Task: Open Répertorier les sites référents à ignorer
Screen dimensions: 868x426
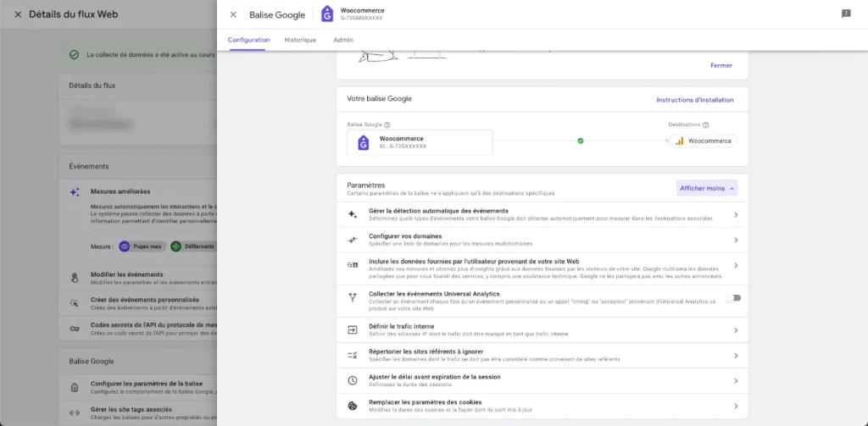Action: click(x=542, y=356)
